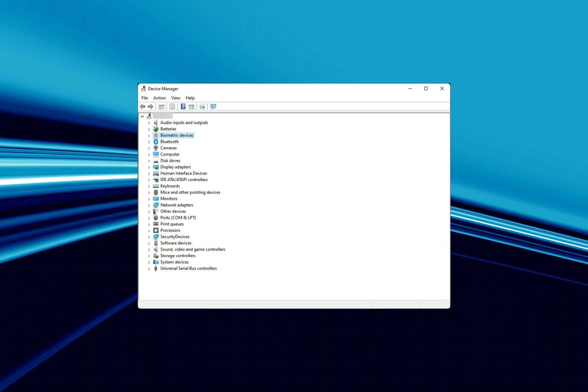Select the 'Computer' category label
Image resolution: width=588 pixels, height=392 pixels.
pyautogui.click(x=170, y=154)
